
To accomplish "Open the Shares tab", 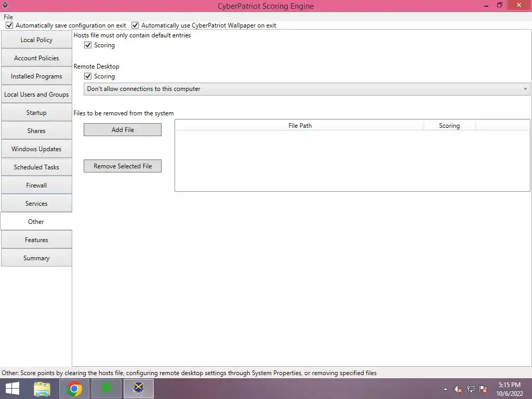I will 36,130.
